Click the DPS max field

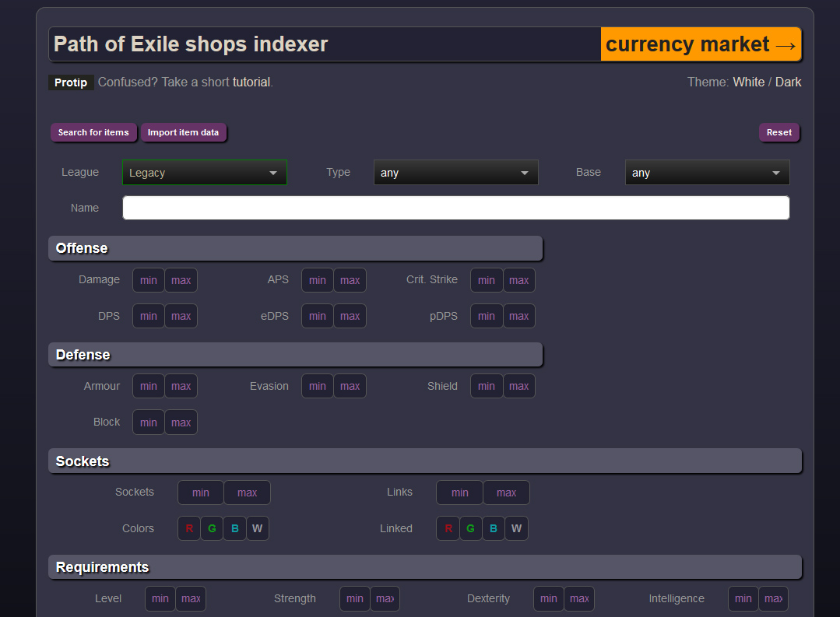[181, 316]
